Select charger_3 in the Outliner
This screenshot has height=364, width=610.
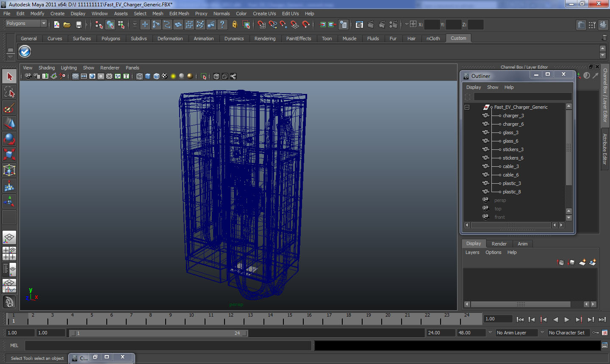(513, 116)
